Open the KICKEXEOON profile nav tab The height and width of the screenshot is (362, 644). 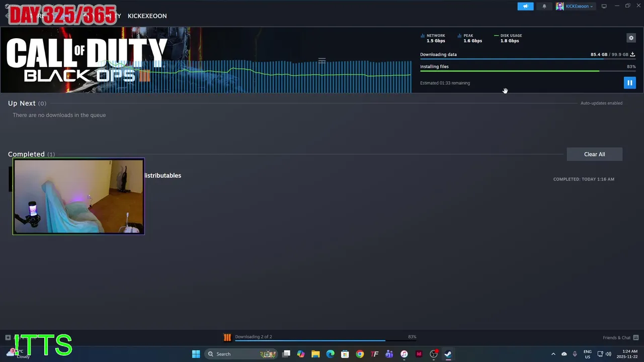tap(147, 16)
